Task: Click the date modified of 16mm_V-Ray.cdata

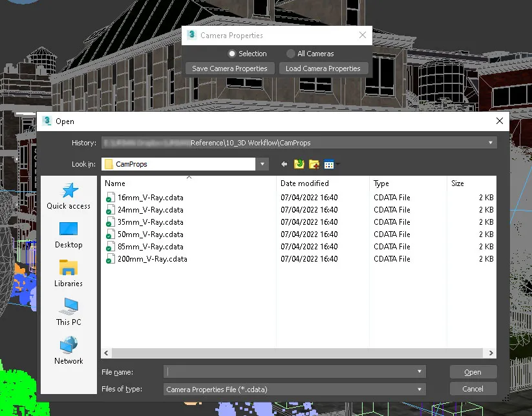Action: pos(309,198)
